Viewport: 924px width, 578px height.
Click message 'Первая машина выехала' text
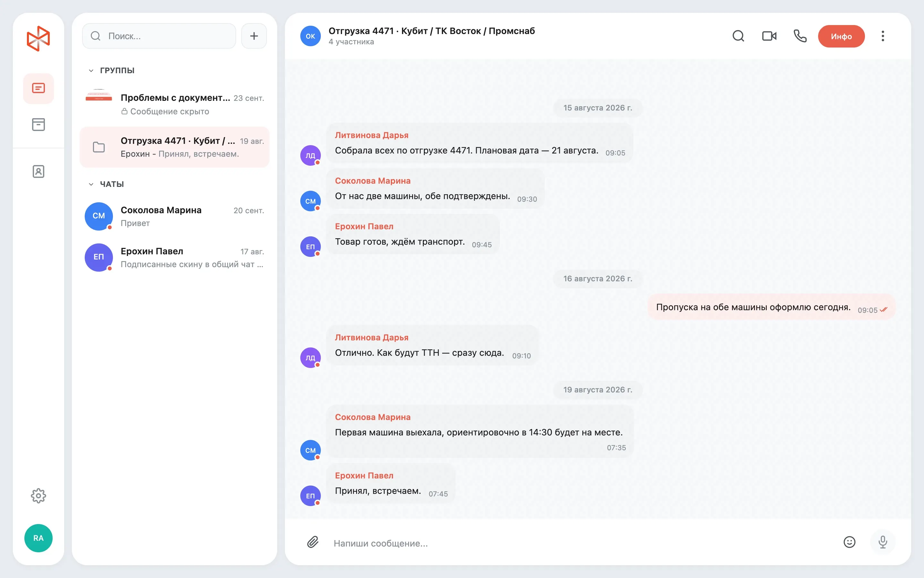[x=479, y=432]
